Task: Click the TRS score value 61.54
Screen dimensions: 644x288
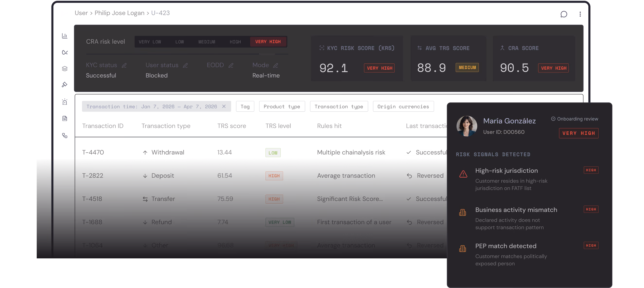Action: tap(225, 175)
